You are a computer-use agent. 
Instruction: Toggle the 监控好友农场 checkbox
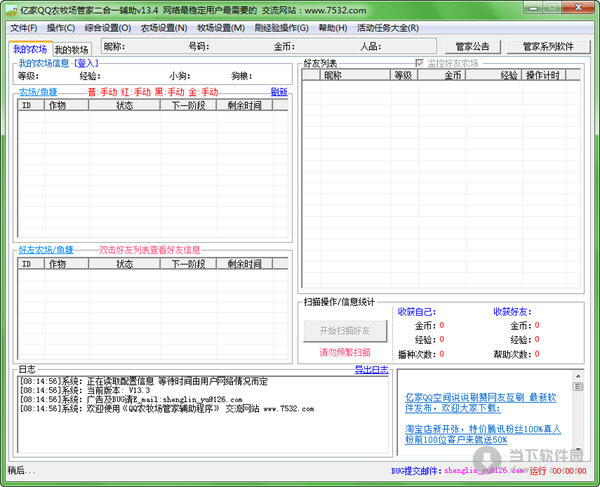[419, 63]
